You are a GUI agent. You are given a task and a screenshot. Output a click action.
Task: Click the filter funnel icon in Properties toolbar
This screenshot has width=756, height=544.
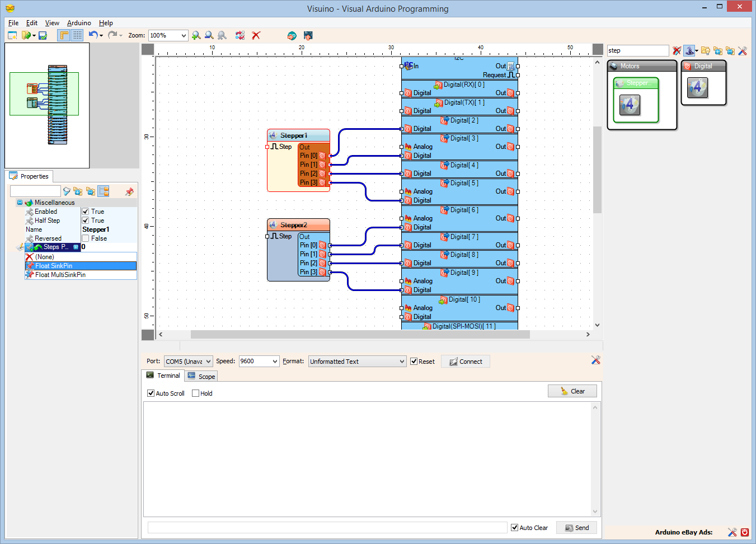pyautogui.click(x=67, y=191)
